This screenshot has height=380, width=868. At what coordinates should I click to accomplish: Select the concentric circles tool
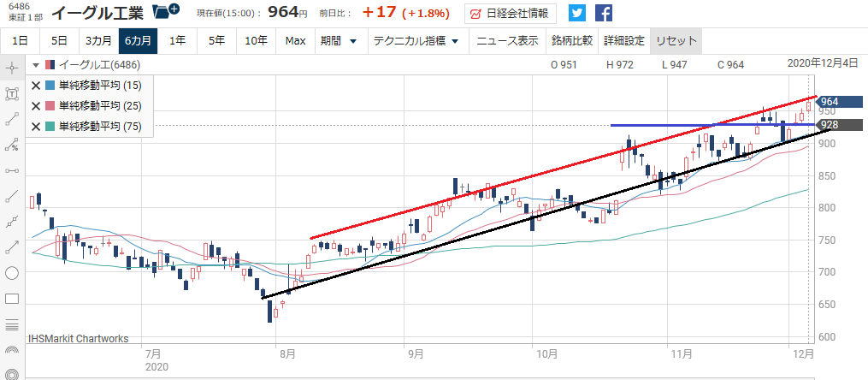(x=12, y=374)
